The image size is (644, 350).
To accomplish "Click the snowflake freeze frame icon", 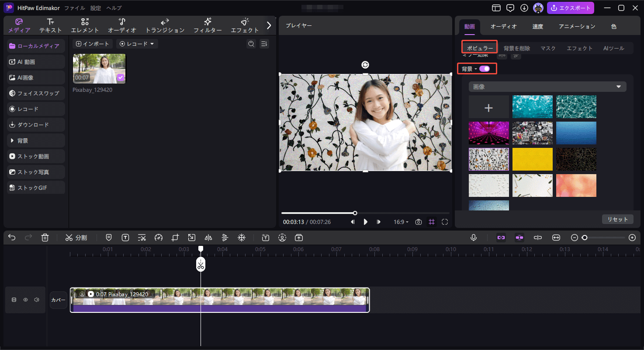I will (x=241, y=238).
